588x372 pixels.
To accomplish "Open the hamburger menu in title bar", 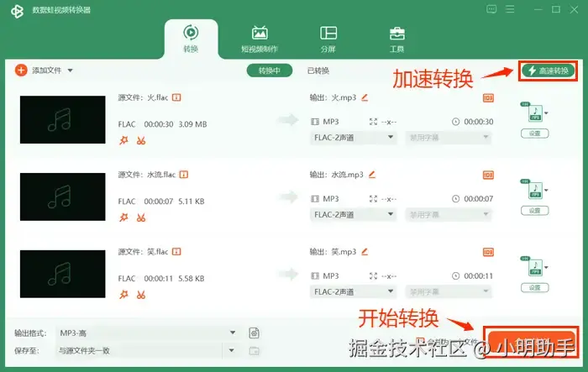I will point(510,9).
